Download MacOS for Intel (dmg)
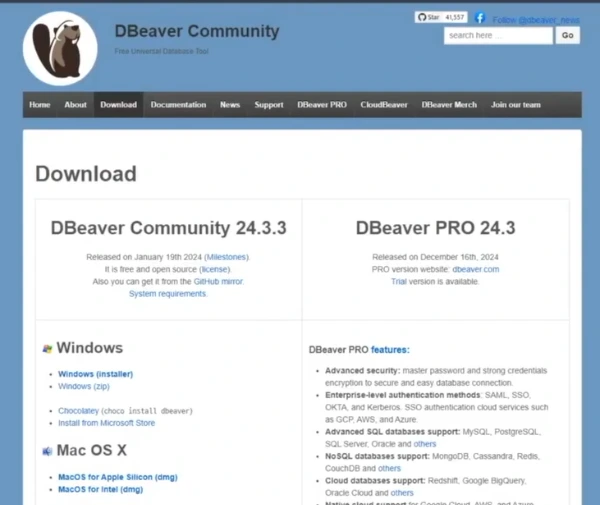 pos(100,489)
